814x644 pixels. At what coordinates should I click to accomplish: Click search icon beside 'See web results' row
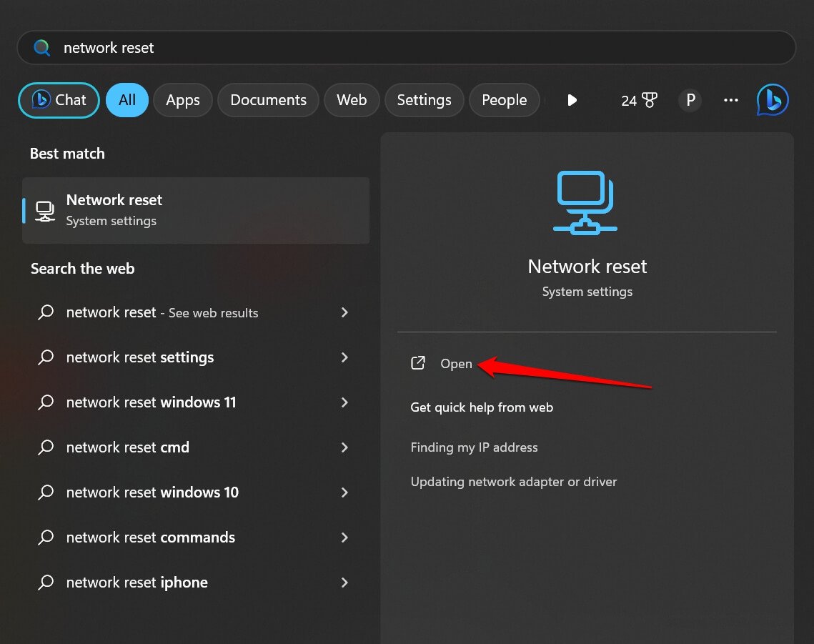click(x=46, y=312)
